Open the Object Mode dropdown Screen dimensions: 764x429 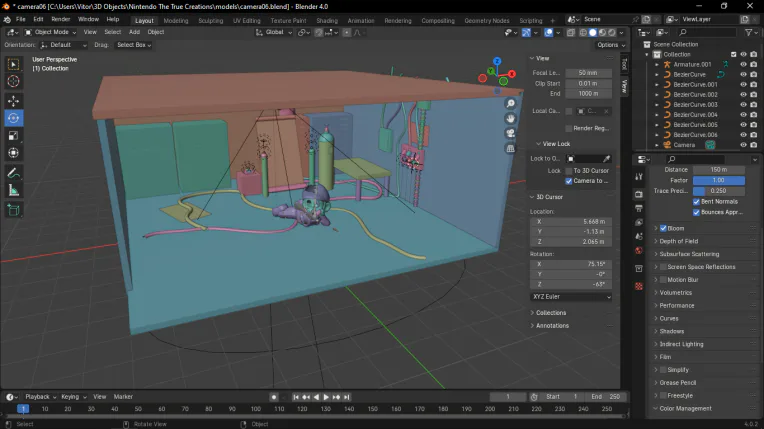click(50, 32)
